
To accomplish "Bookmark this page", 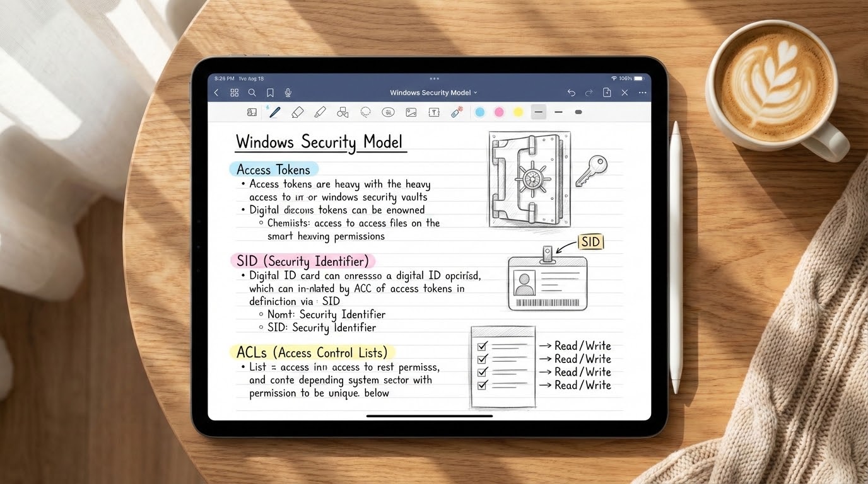I will [270, 93].
